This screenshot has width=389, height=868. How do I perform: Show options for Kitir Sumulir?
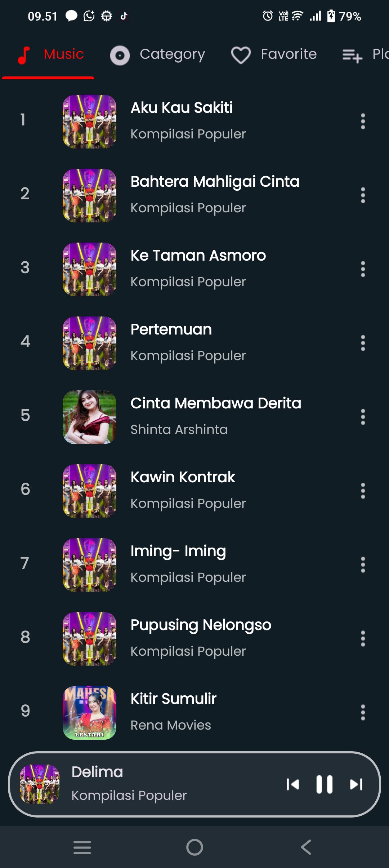point(363,713)
